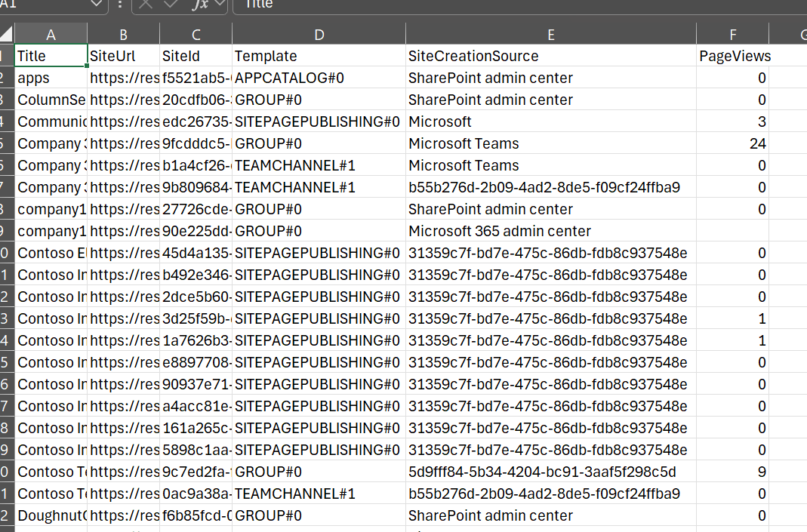Click SiteId cell starting e8897708
The width and height of the screenshot is (807, 532).
point(196,362)
